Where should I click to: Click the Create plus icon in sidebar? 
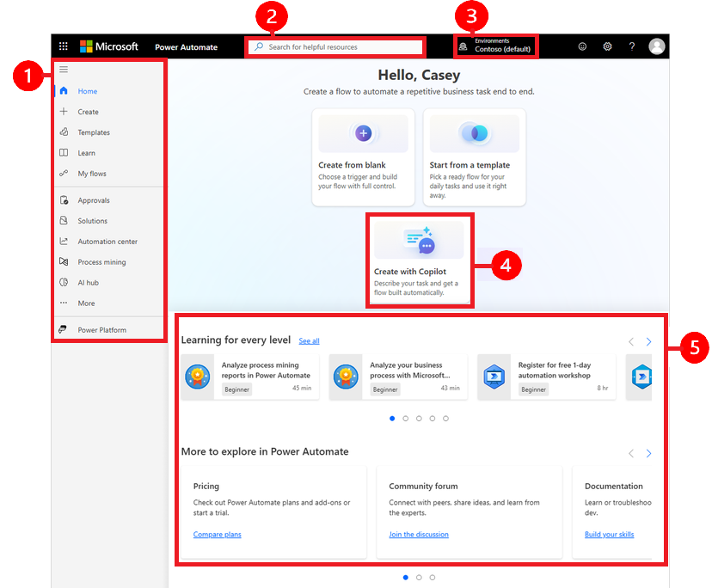point(64,111)
